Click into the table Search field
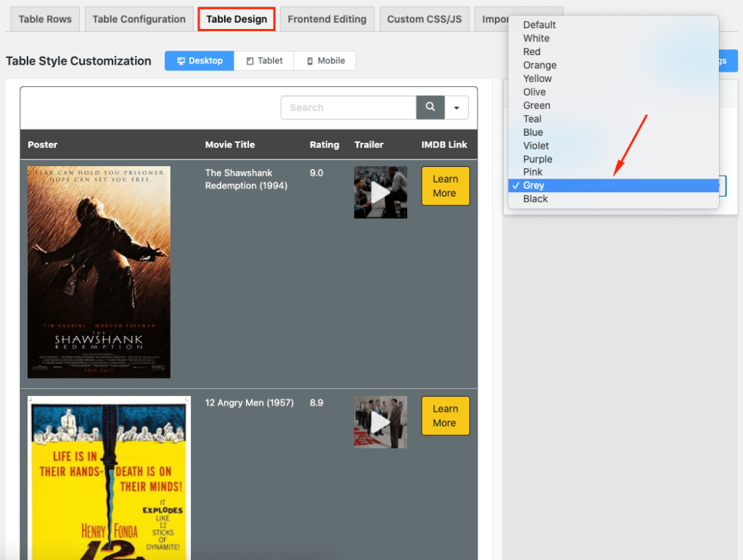The height and width of the screenshot is (560, 743). coord(348,107)
